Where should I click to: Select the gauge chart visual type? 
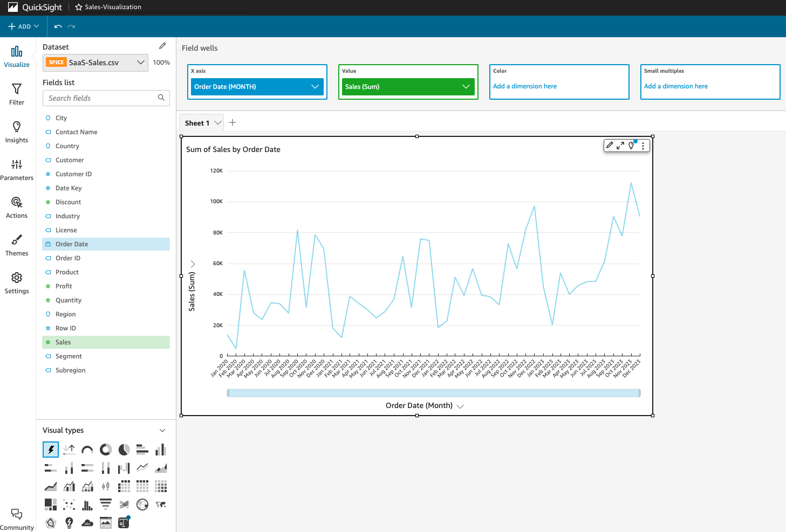tap(87, 449)
